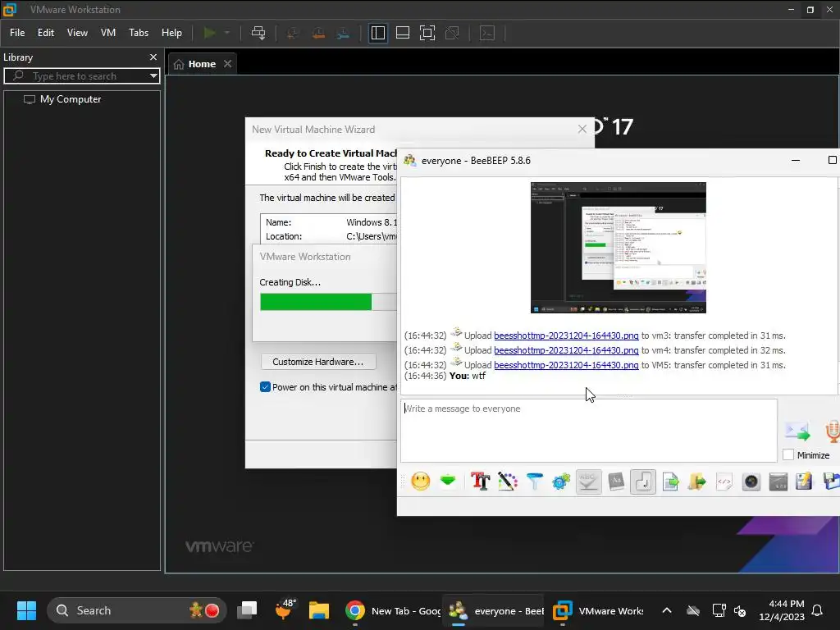Open File Explorer from the taskbar
Viewport: 840px width, 630px height.
click(x=319, y=610)
